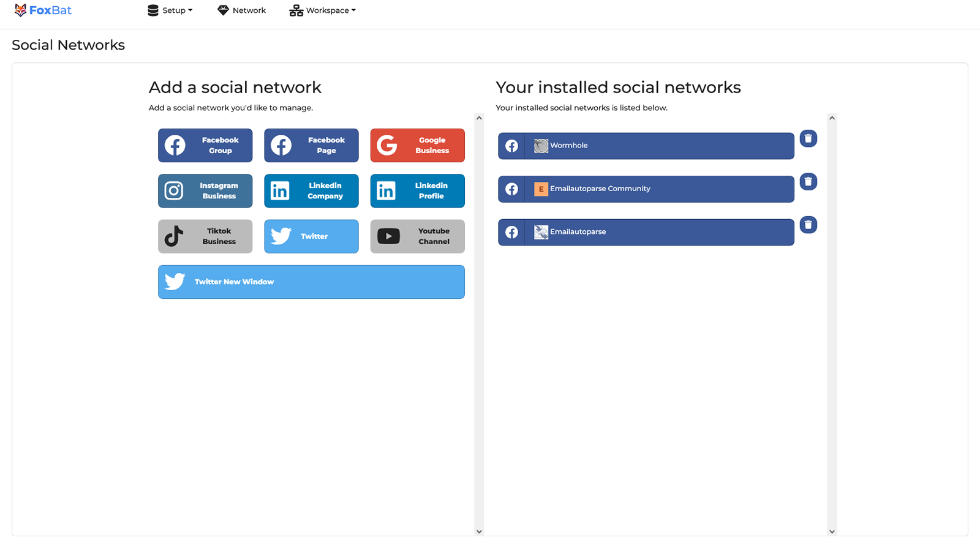
Task: Add an Instagram Business network
Action: coord(205,191)
